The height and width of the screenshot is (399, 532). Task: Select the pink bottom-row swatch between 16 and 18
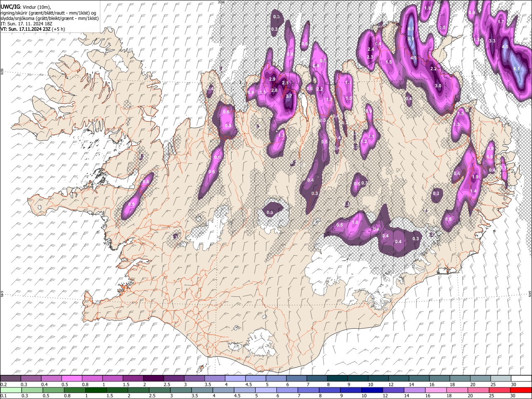click(436, 390)
